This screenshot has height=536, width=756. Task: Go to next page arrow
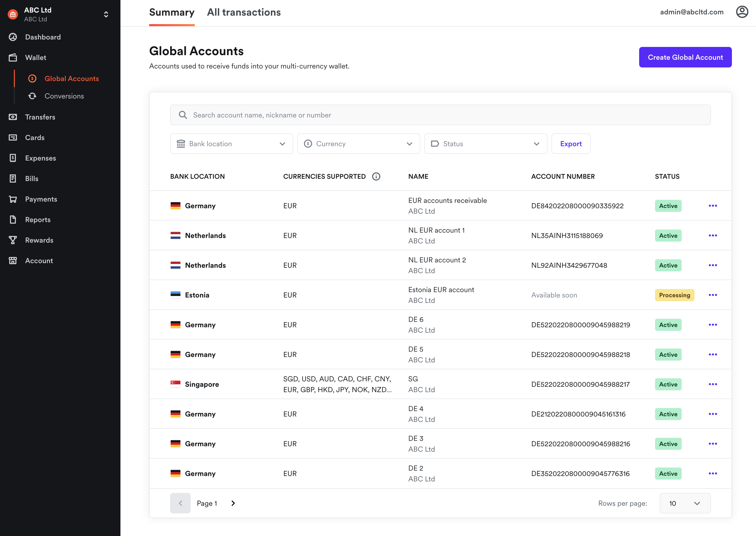pos(233,503)
